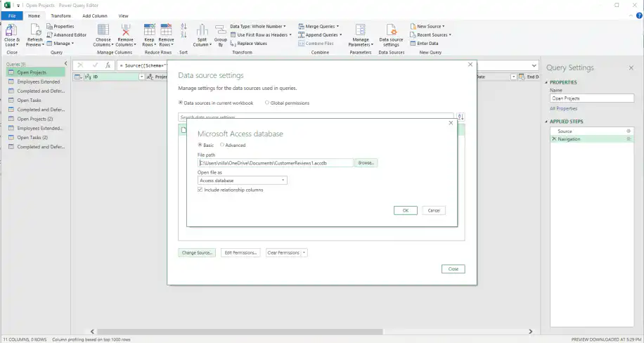
Task: Click the Browse... button
Action: (366, 163)
